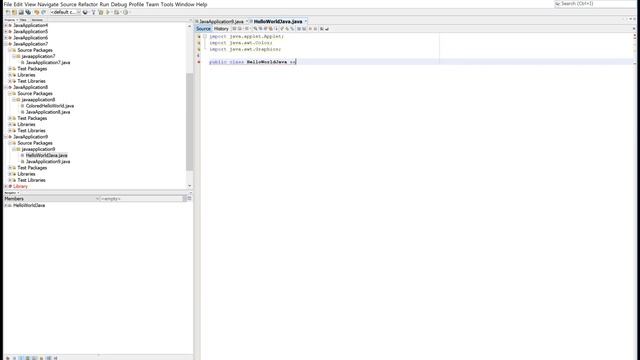Open the Tools menu

click(167, 4)
